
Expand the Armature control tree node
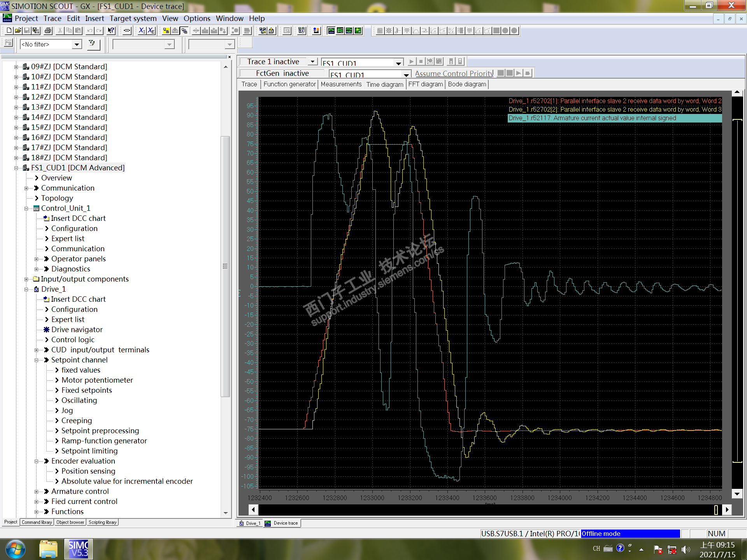(x=36, y=492)
